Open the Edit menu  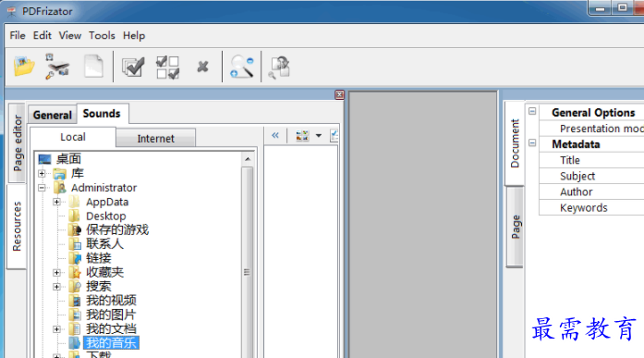43,36
